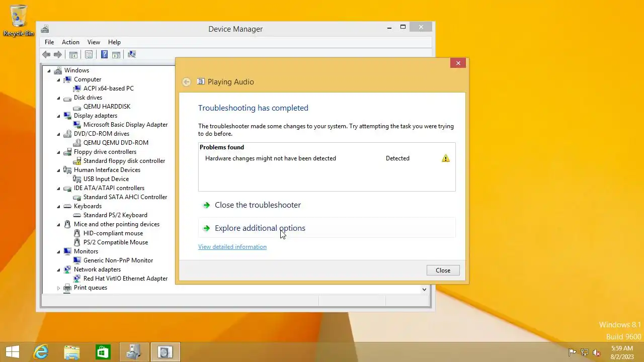Choose Explore additional options

point(327,228)
